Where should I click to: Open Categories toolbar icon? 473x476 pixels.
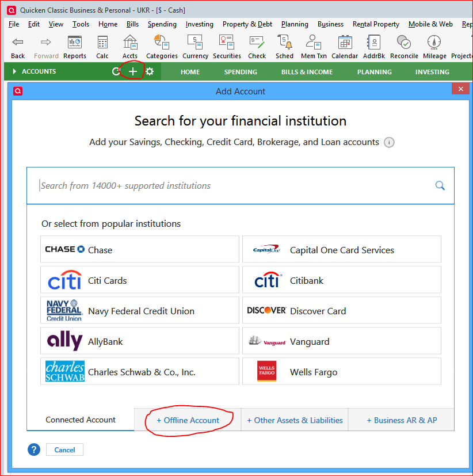pyautogui.click(x=162, y=47)
